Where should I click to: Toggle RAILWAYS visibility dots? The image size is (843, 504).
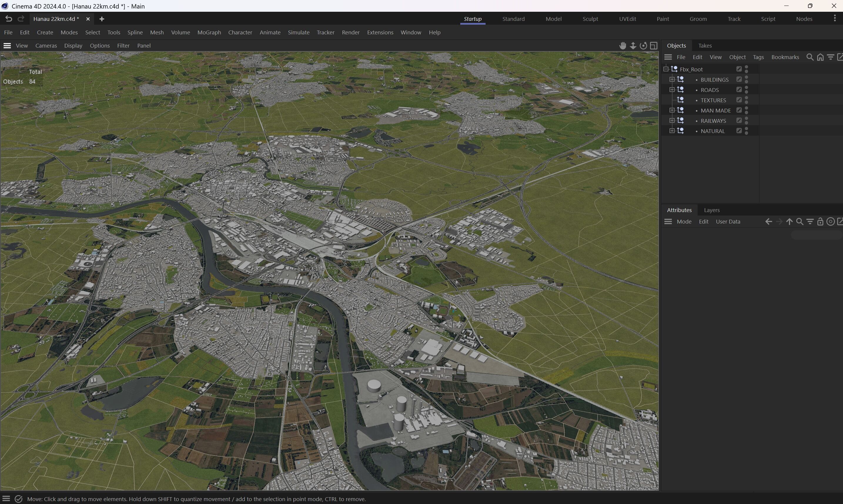tap(747, 120)
